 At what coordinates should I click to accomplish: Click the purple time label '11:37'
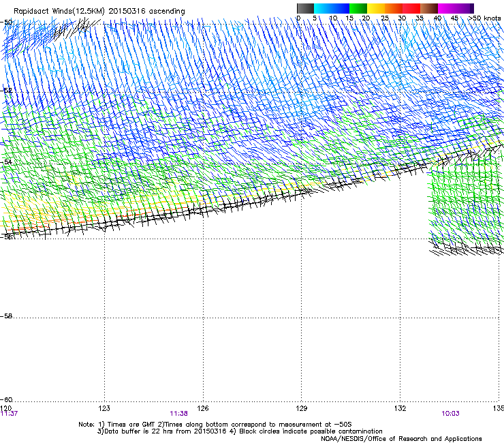[x=9, y=414]
